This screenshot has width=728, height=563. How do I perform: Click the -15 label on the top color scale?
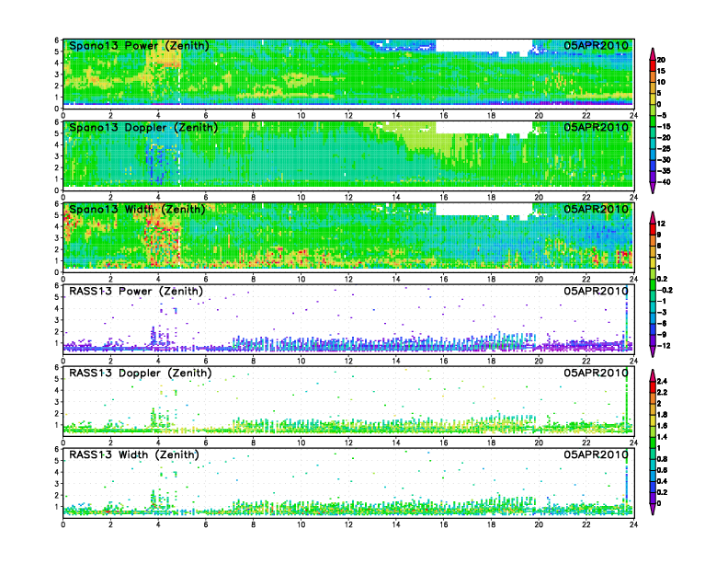pyautogui.click(x=664, y=127)
